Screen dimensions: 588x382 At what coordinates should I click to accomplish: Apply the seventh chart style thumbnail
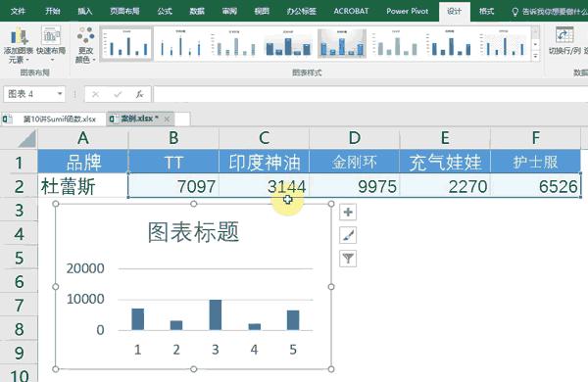[x=450, y=44]
